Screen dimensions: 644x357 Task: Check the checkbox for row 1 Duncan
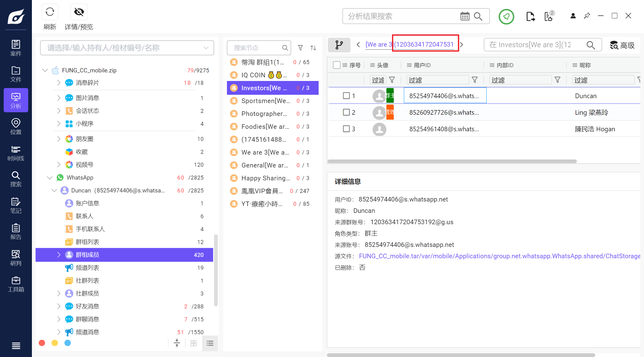346,96
